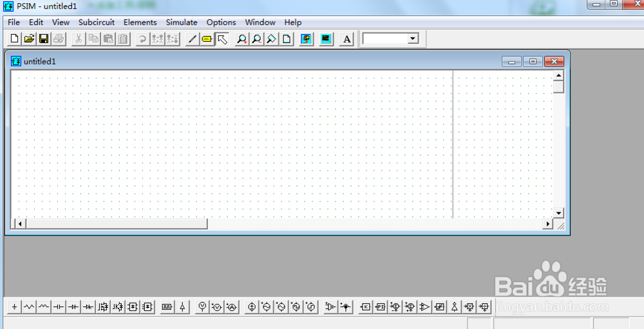Screen dimensions: 644x329
Task: Click inside the toolbar combo box field
Action: pos(385,39)
